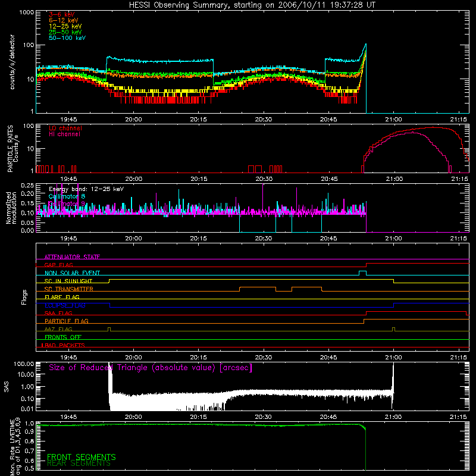Select the SC IN SUNLIGHT flag label
The width and height of the screenshot is (476, 476).
68,281
